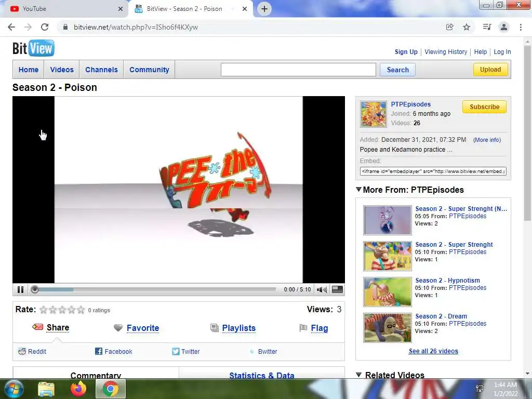Image resolution: width=532 pixels, height=399 pixels.
Task: Open Viewing History
Action: (x=446, y=52)
